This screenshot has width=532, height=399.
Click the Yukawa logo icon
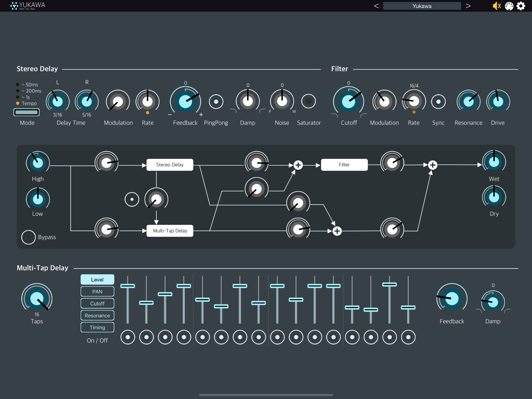tap(14, 6)
